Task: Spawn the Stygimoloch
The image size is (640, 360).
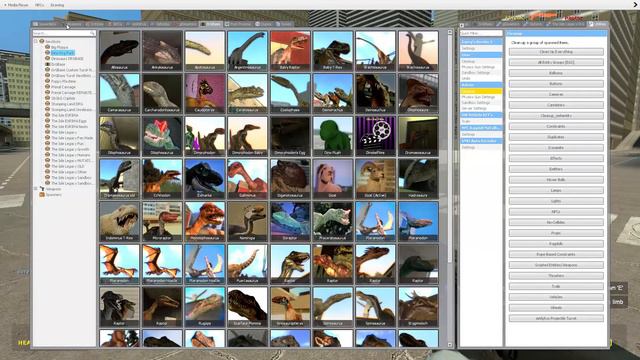Action: coord(418,307)
